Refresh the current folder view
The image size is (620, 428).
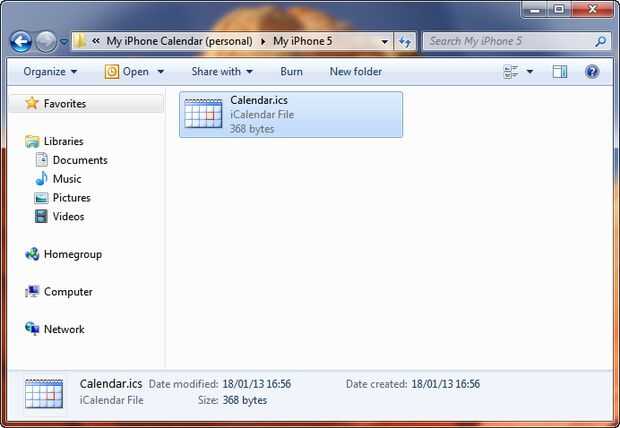click(405, 42)
